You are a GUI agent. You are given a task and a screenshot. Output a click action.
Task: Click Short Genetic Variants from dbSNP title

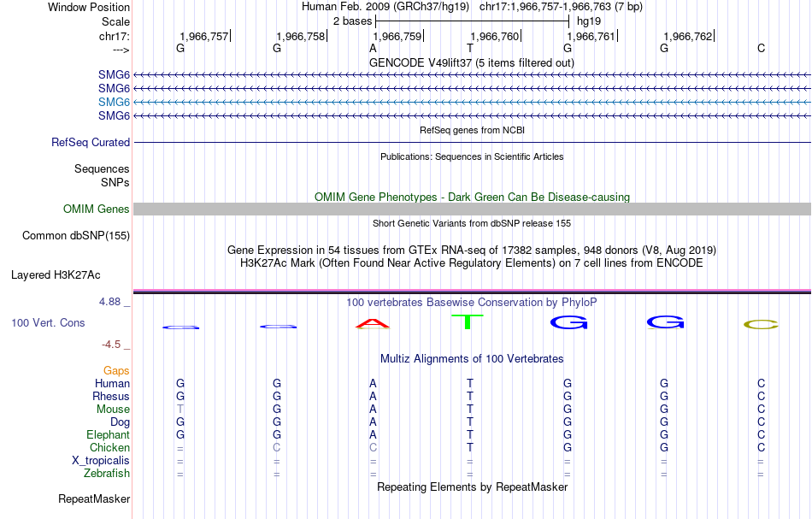[x=472, y=223]
